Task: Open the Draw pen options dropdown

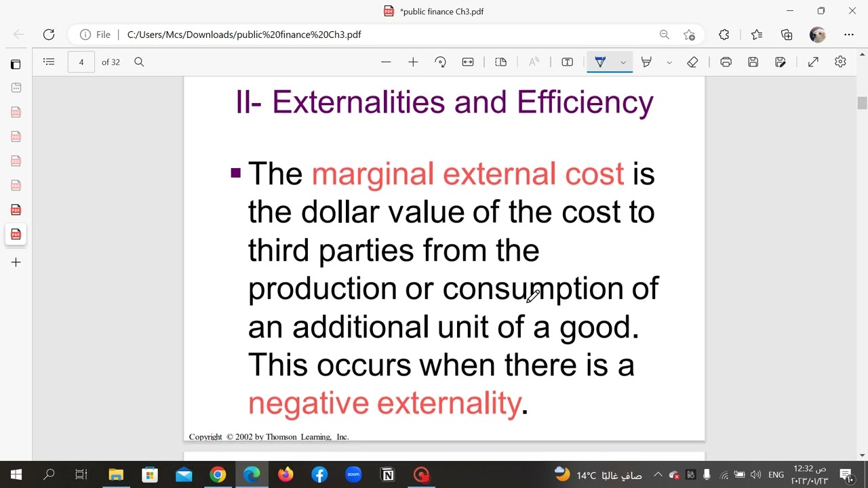Action: coord(623,62)
